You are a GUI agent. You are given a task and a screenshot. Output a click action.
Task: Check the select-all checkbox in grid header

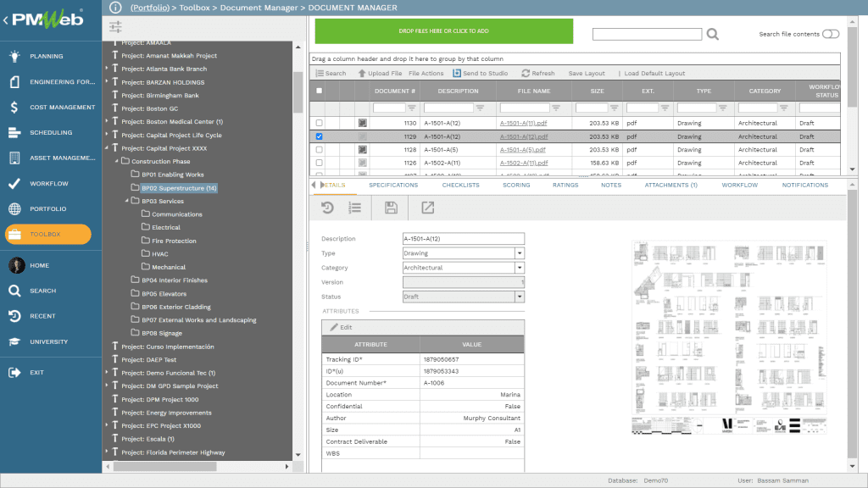[x=319, y=91]
